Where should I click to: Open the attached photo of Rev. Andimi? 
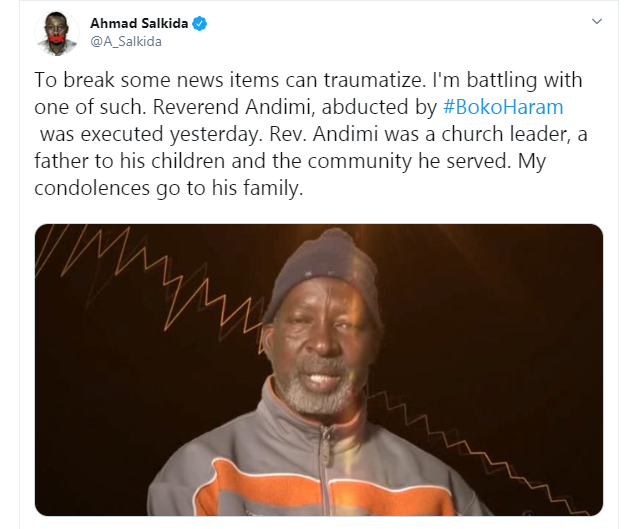click(319, 370)
